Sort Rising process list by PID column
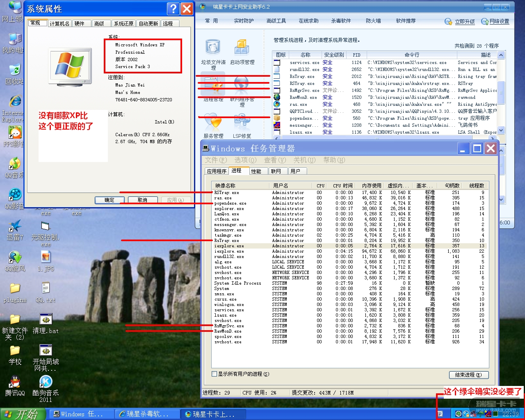525x420 pixels. click(357, 55)
